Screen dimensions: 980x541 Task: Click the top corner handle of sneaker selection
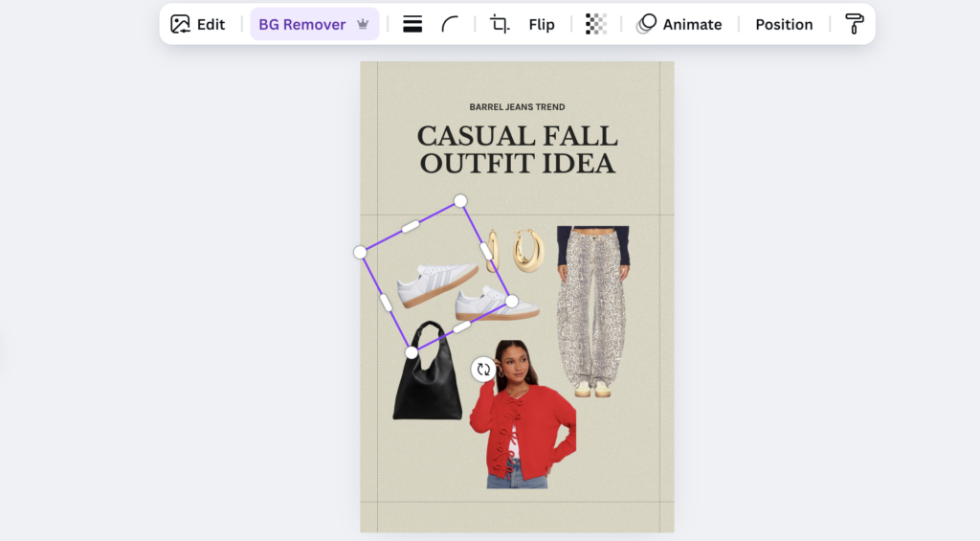460,201
